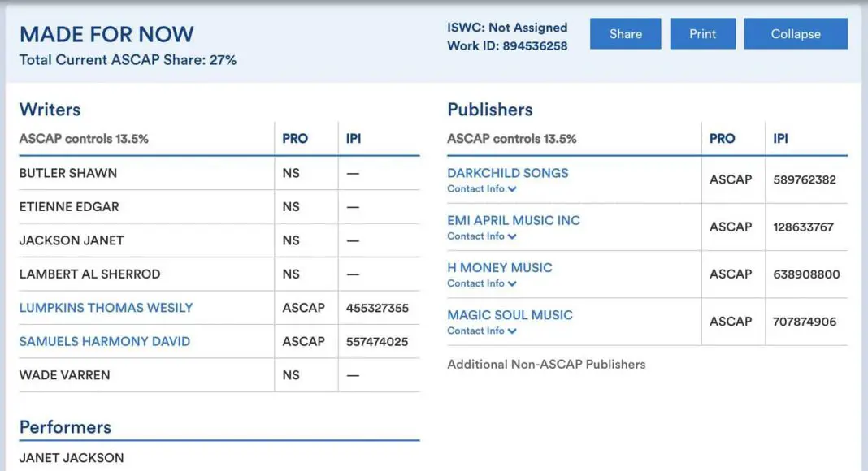Expand Contact Info under EMI APRIL MUSIC

click(x=482, y=236)
